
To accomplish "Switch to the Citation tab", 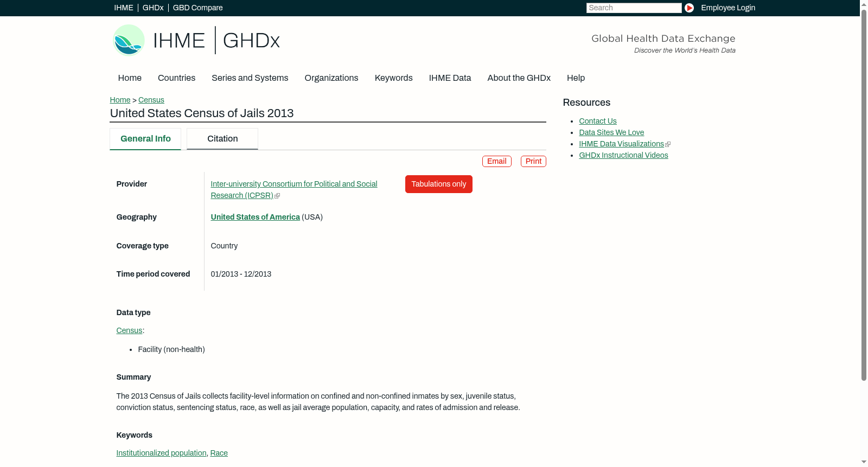I will pyautogui.click(x=222, y=139).
